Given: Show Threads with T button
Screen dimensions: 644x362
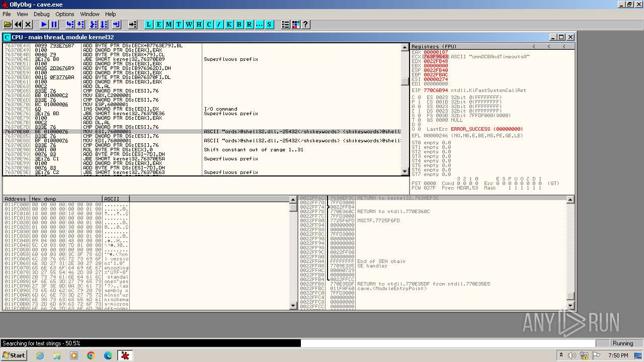Looking at the screenshot, I should [179, 24].
